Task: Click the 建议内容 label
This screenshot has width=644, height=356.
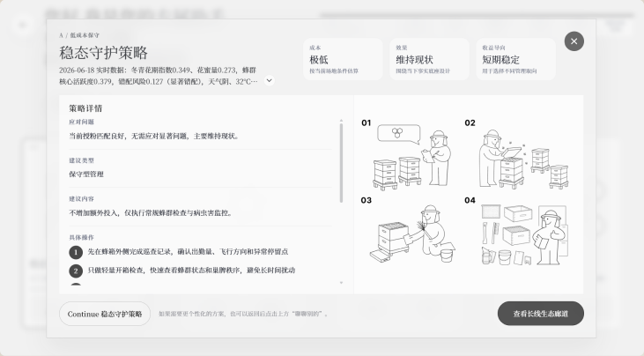Action: pyautogui.click(x=81, y=199)
